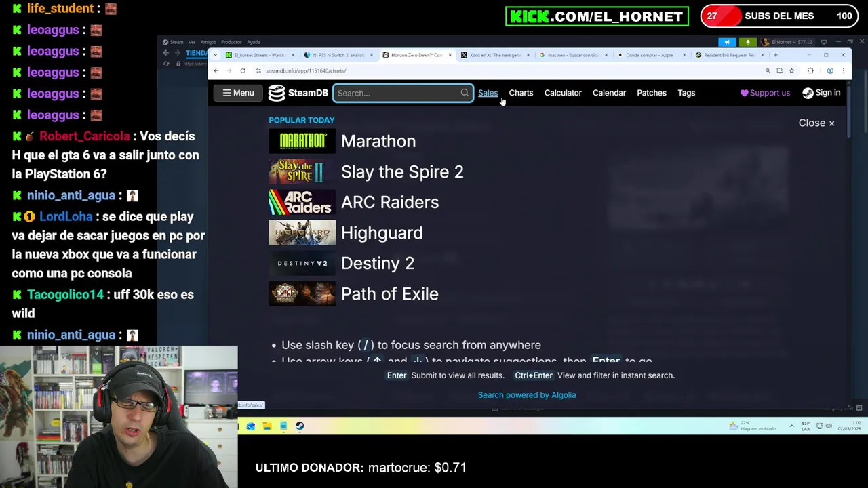Click the zoom magnifier icon in address bar

768,70
